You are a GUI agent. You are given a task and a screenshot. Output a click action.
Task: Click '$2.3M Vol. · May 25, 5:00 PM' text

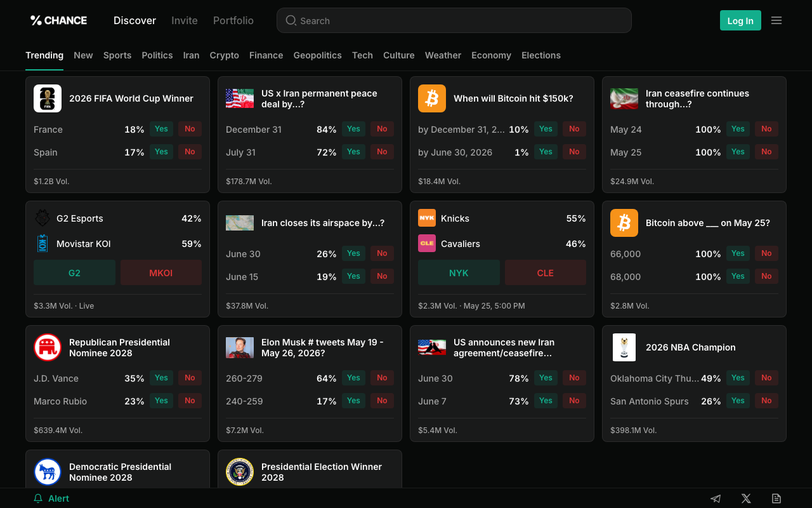[471, 305]
